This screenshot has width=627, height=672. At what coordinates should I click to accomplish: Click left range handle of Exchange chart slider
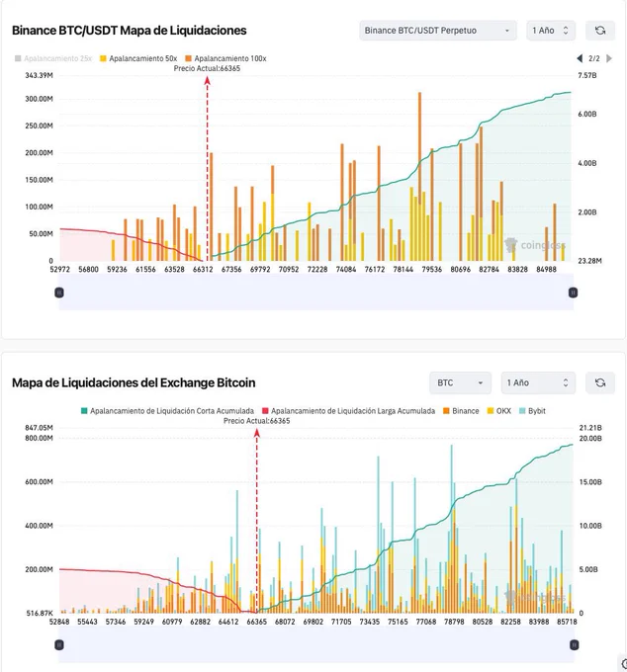[x=59, y=644]
